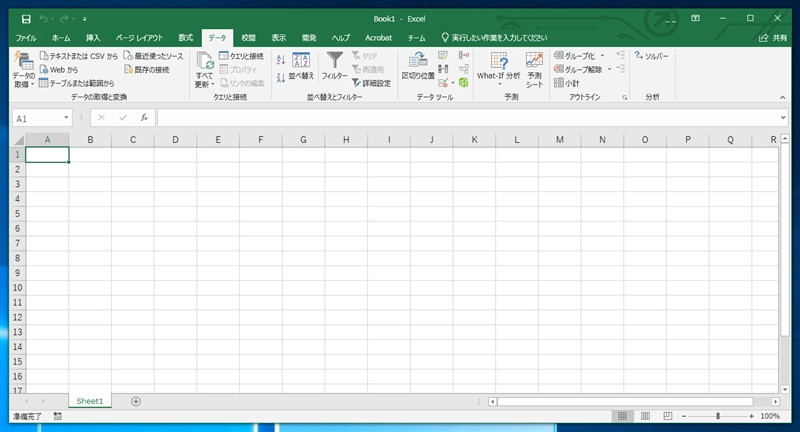The height and width of the screenshot is (432, 800).
Task: Click Text to Columns (区切り位置)
Action: (x=418, y=65)
